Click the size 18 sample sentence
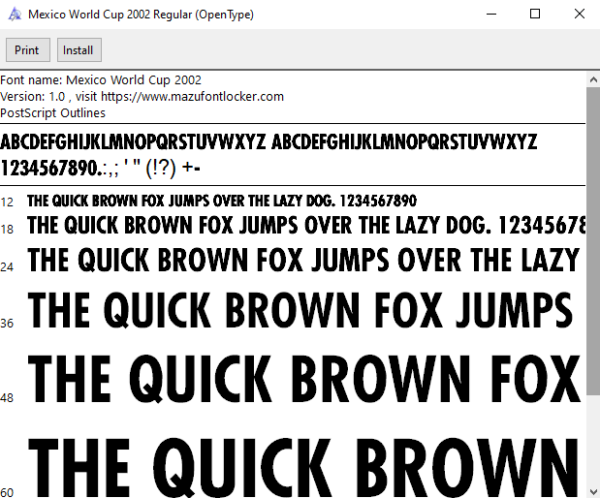The width and height of the screenshot is (600, 498). 307,225
